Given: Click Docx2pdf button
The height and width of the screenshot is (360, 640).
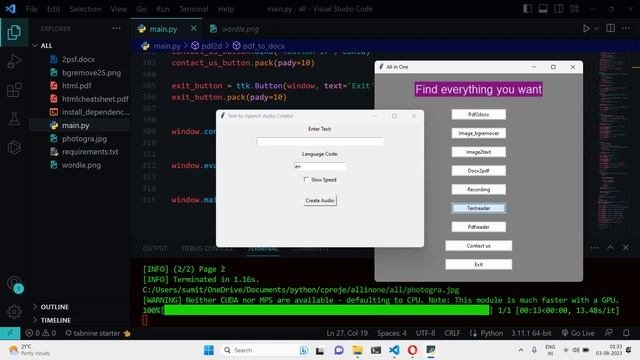Looking at the screenshot, I should pyautogui.click(x=478, y=171).
